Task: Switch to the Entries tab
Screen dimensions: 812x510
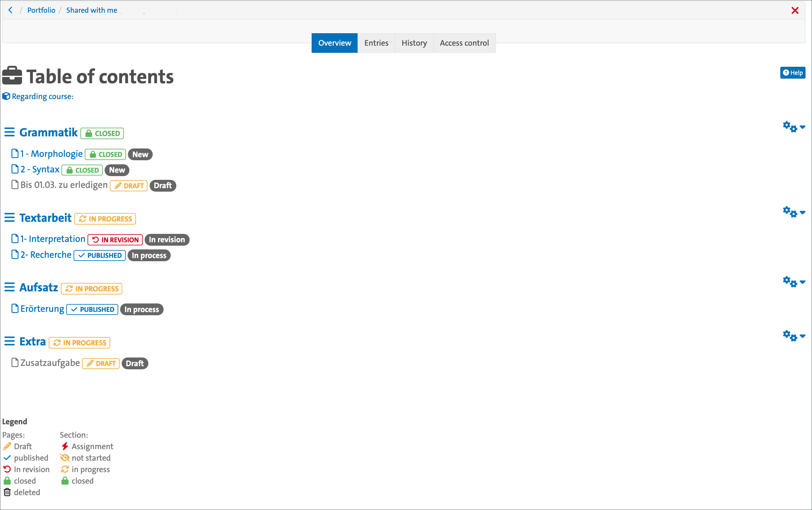Action: point(376,43)
